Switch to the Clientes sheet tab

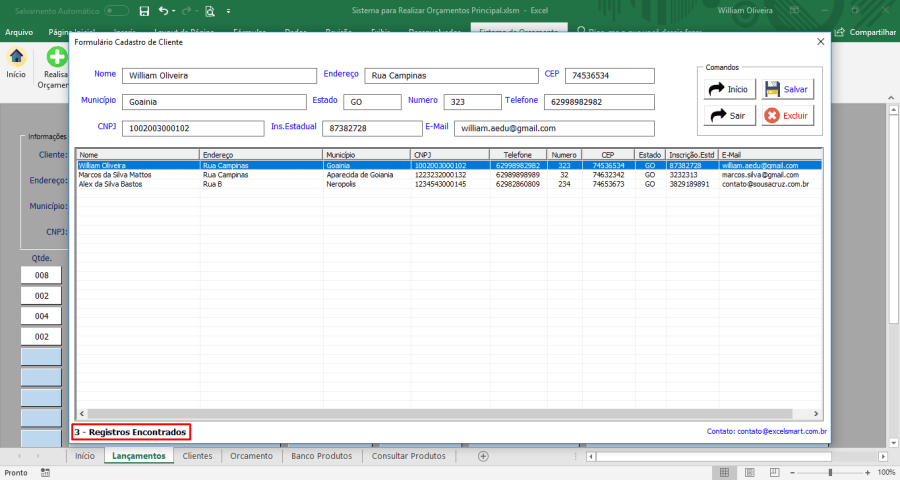197,456
